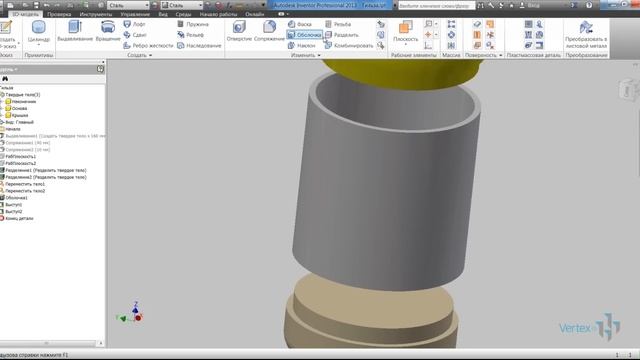This screenshot has width=640, height=360.
Task: Expand the Крышка body node
Action: tap(2, 115)
